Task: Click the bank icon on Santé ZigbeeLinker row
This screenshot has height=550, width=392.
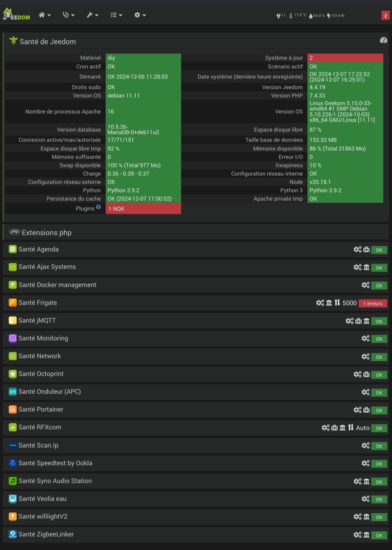Action: tap(367, 535)
